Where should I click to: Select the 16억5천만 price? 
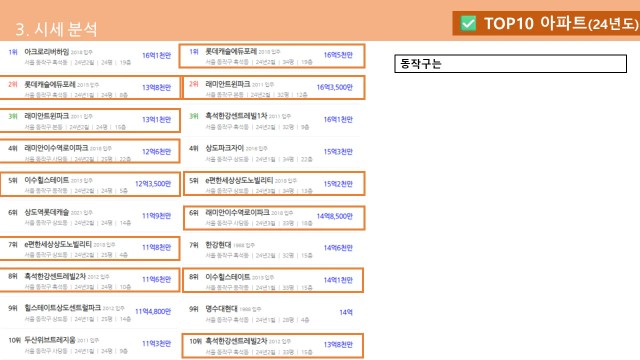(x=338, y=55)
